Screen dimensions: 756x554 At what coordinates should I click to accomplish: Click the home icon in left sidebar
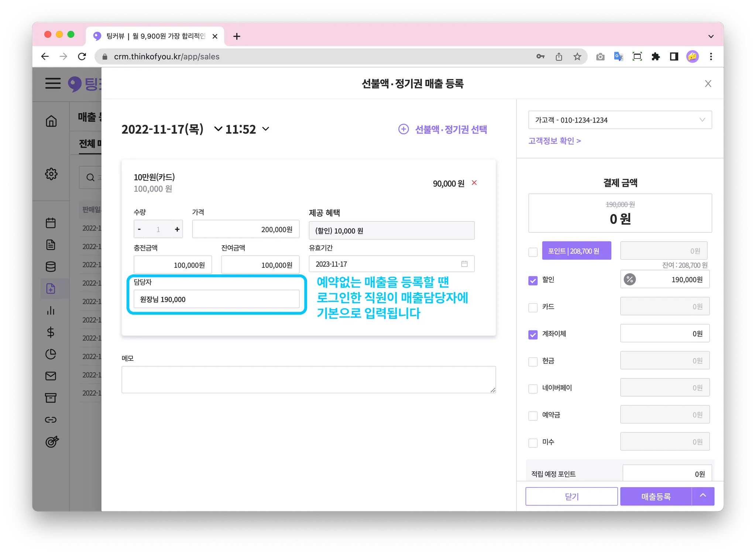click(x=51, y=121)
